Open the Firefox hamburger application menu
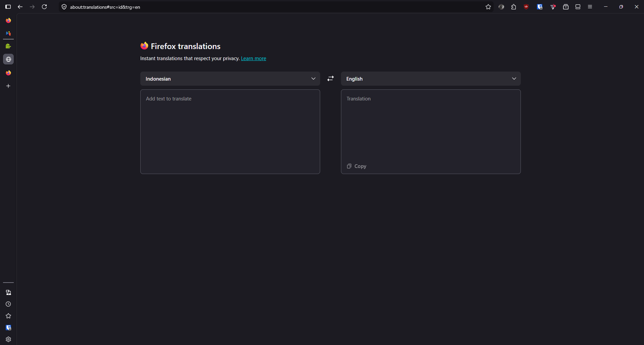The image size is (644, 345). 590,7
